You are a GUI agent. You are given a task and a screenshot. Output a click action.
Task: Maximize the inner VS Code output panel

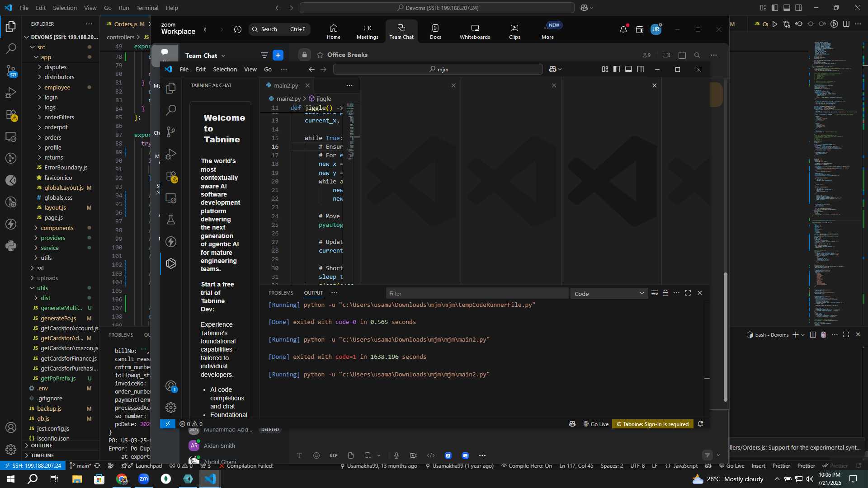click(688, 293)
